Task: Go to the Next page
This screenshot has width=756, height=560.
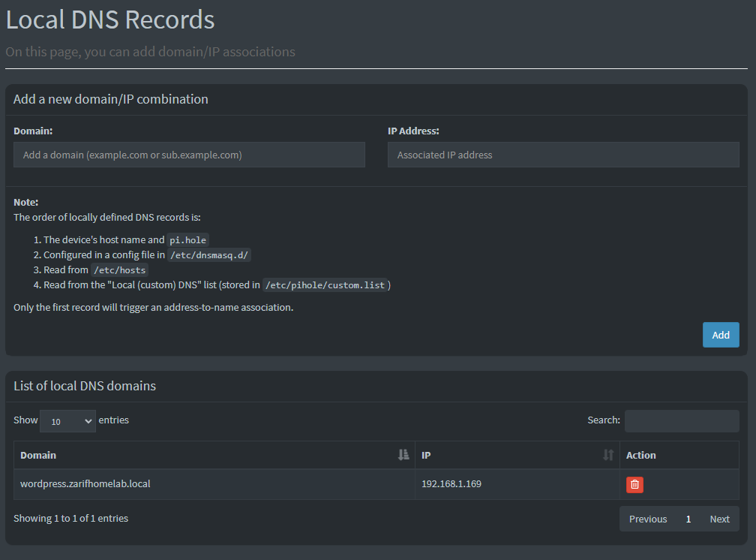Action: (x=719, y=519)
